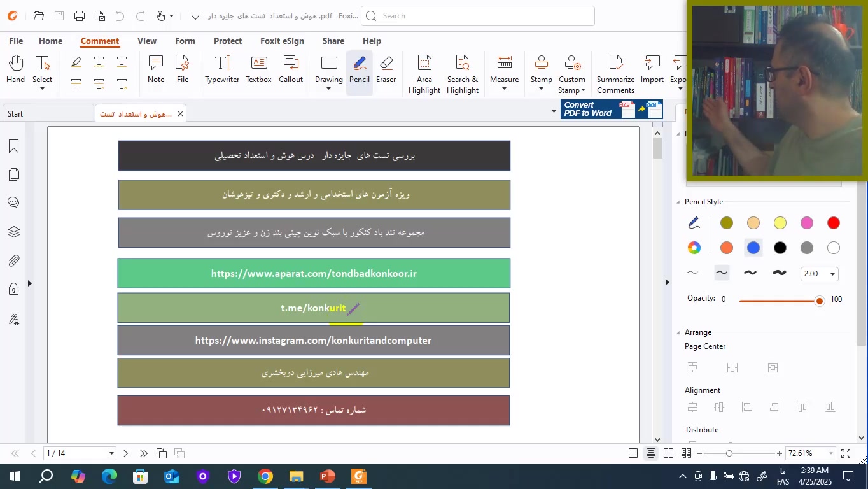Viewport: 868px width, 489px height.
Task: Activate the Typewriter tool
Action: pos(222,69)
